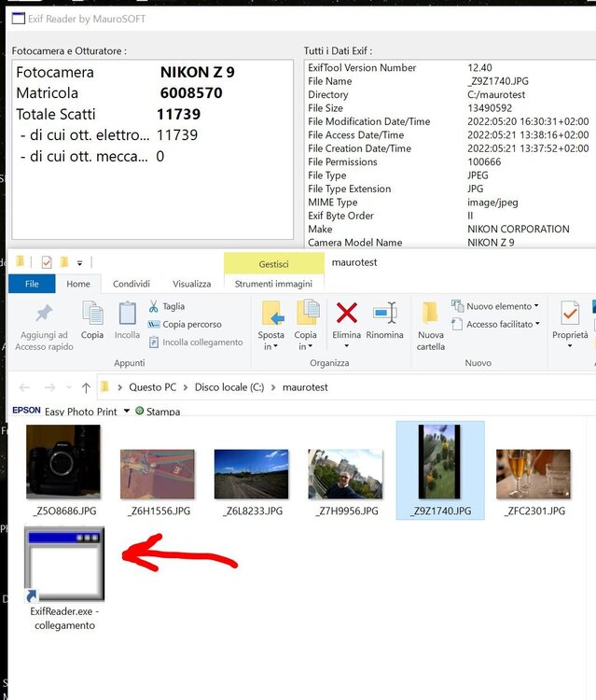
Task: Select the _Z9Z1740.JPG thumbnail
Action: click(439, 462)
